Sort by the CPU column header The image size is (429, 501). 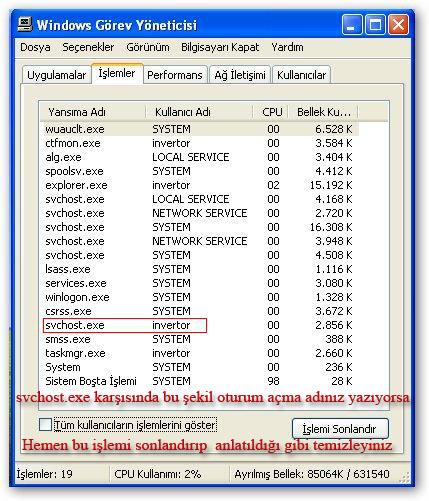click(271, 112)
